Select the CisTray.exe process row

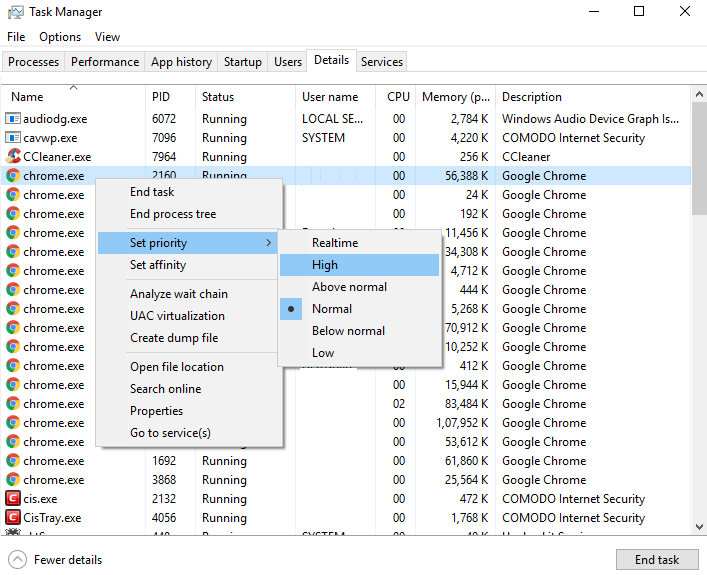[x=345, y=517]
